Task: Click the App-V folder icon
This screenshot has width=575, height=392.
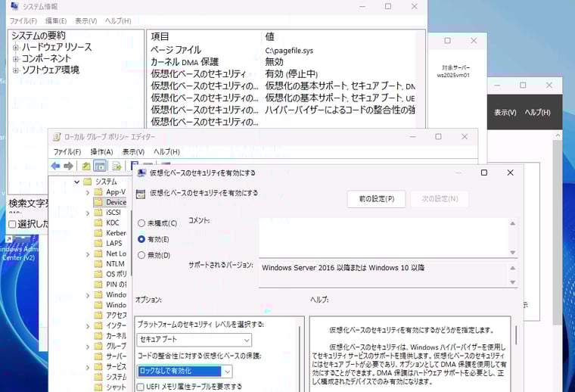Action: tap(98, 191)
